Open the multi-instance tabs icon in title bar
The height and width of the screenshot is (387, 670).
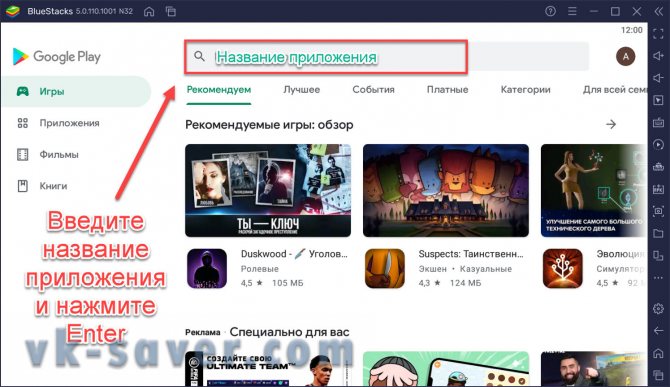170,12
